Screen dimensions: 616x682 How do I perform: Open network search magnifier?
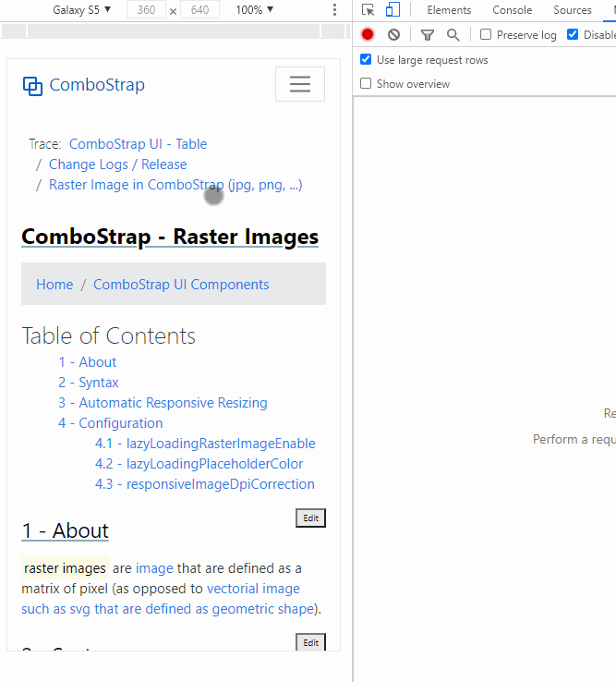click(x=453, y=35)
